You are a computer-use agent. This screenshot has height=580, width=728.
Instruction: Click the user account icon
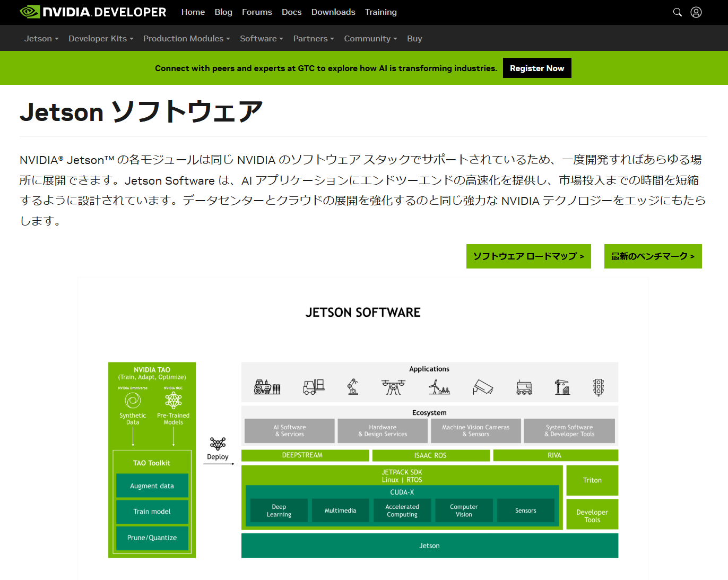point(696,12)
